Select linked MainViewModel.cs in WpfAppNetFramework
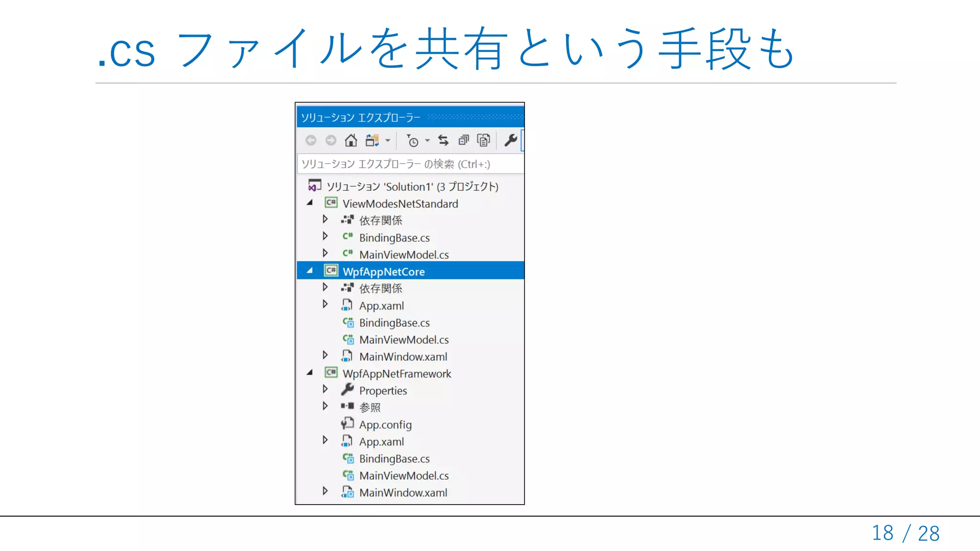Screen dimensions: 980x551 point(404,476)
